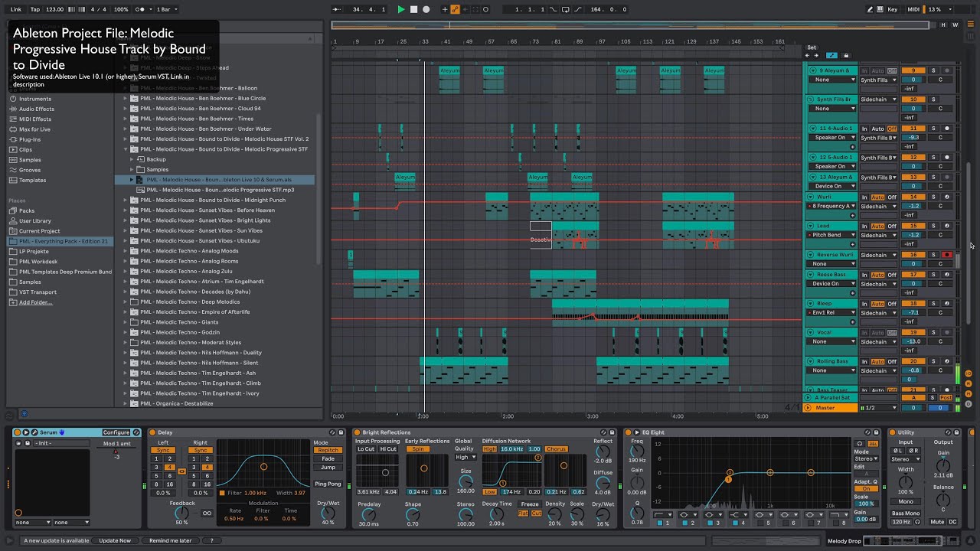Select Plug-Ins category in browser
This screenshot has height=551, width=980.
click(x=30, y=139)
